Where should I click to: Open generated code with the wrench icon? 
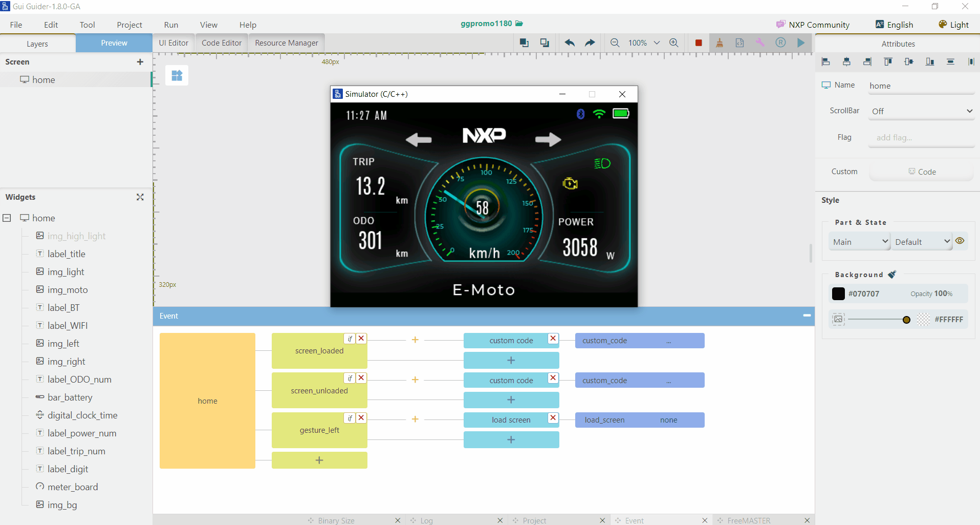coord(760,43)
